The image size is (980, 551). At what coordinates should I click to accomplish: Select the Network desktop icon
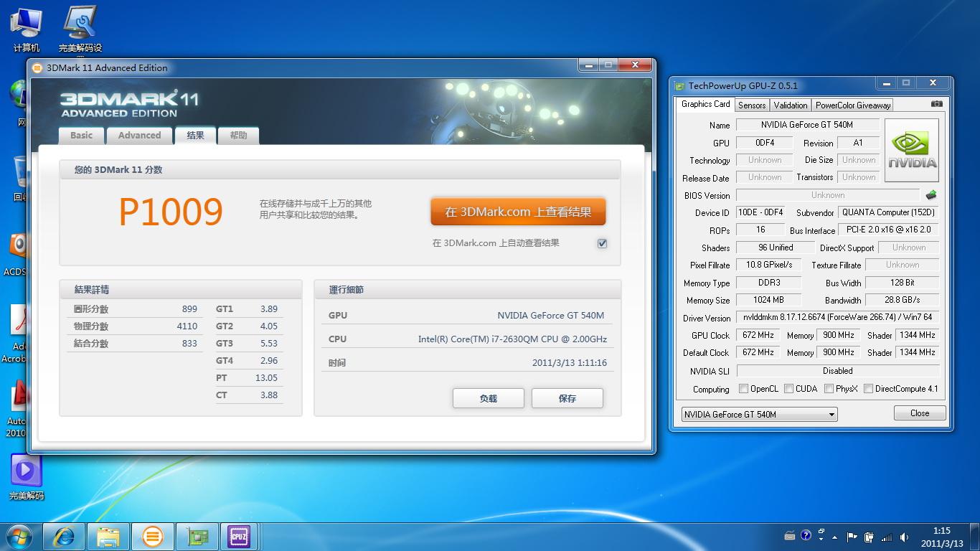(19, 103)
